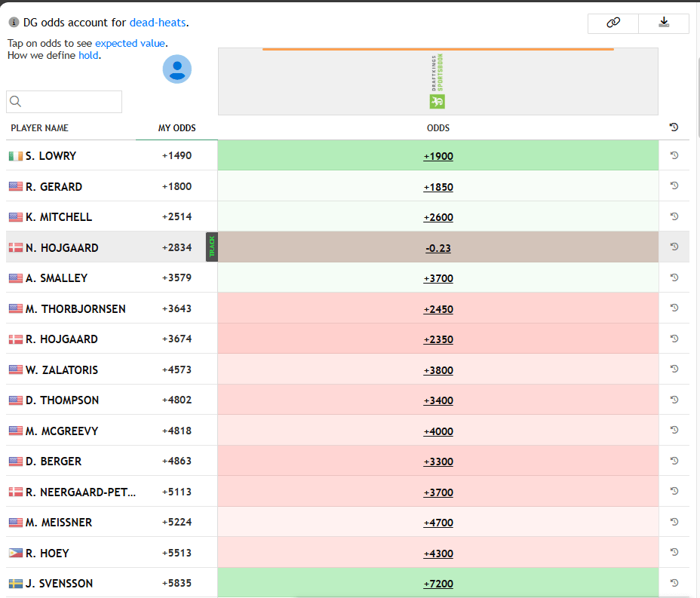
Task: Select the R. Gerard player row name
Action: coord(54,186)
